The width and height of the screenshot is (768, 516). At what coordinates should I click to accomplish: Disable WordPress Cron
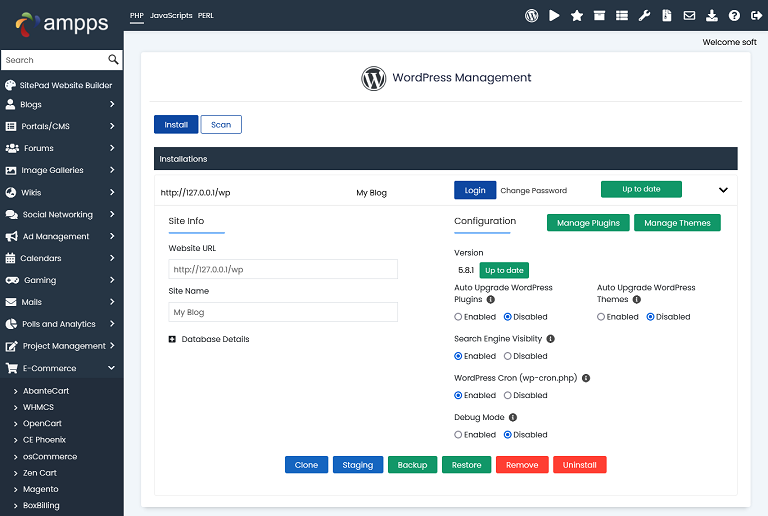tap(507, 395)
